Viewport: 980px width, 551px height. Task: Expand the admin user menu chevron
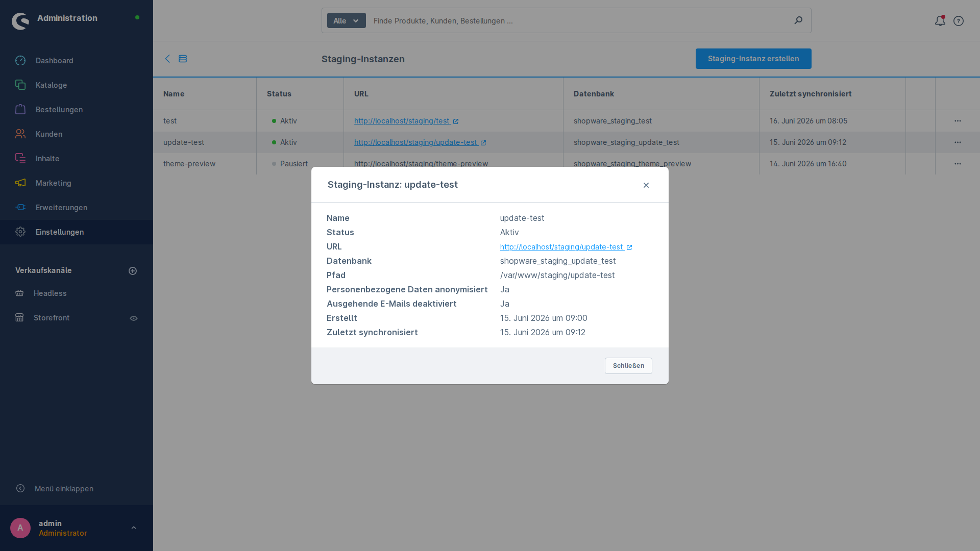coord(134,528)
